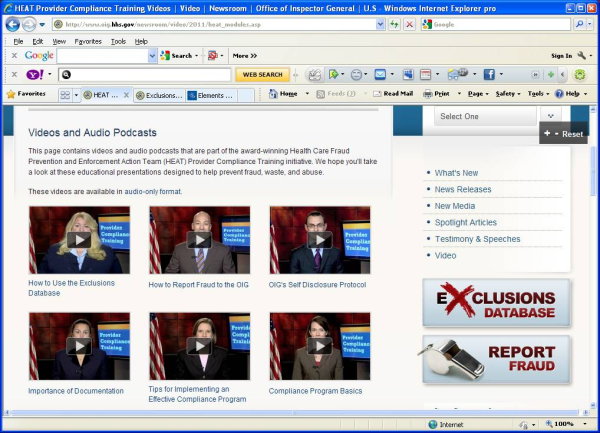Click the News Releases link
This screenshot has width=600, height=433.
click(x=462, y=189)
